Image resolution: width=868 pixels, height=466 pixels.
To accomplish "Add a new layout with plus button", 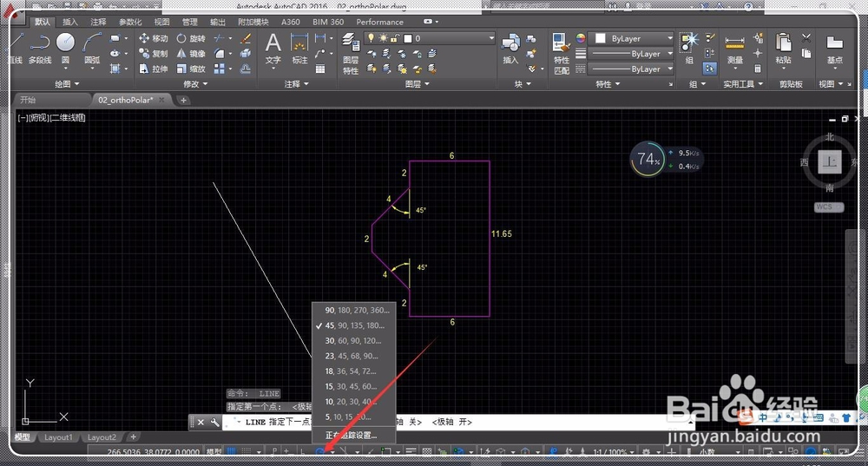I will pos(133,437).
